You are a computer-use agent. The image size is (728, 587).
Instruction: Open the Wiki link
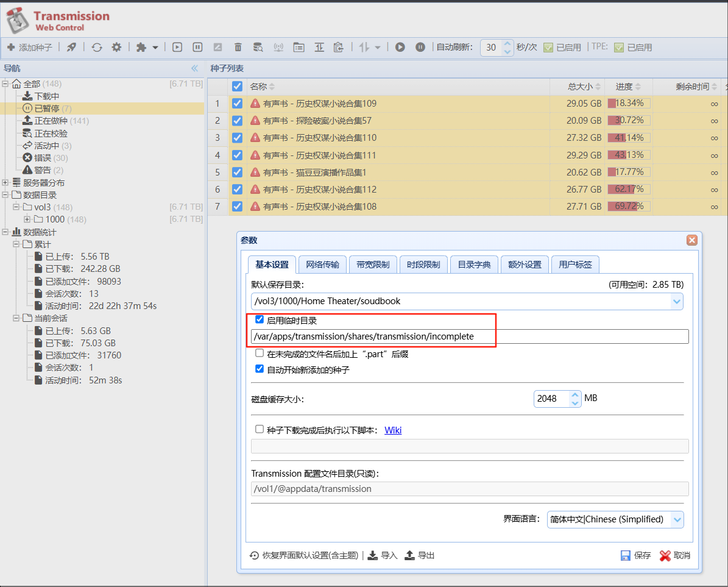(393, 430)
